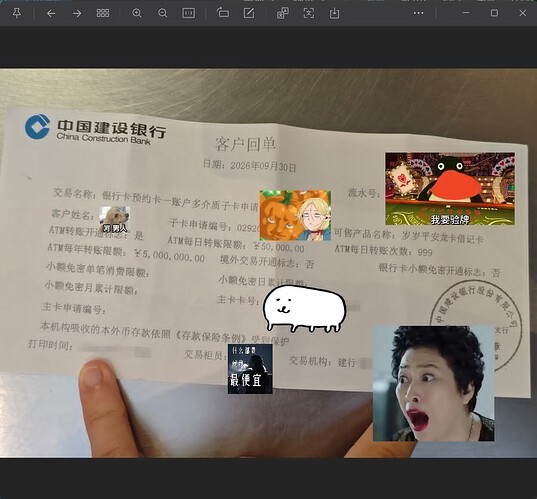Click the ¥5,000,000.00 yearly limit text
This screenshot has height=499, width=537.
coord(170,255)
